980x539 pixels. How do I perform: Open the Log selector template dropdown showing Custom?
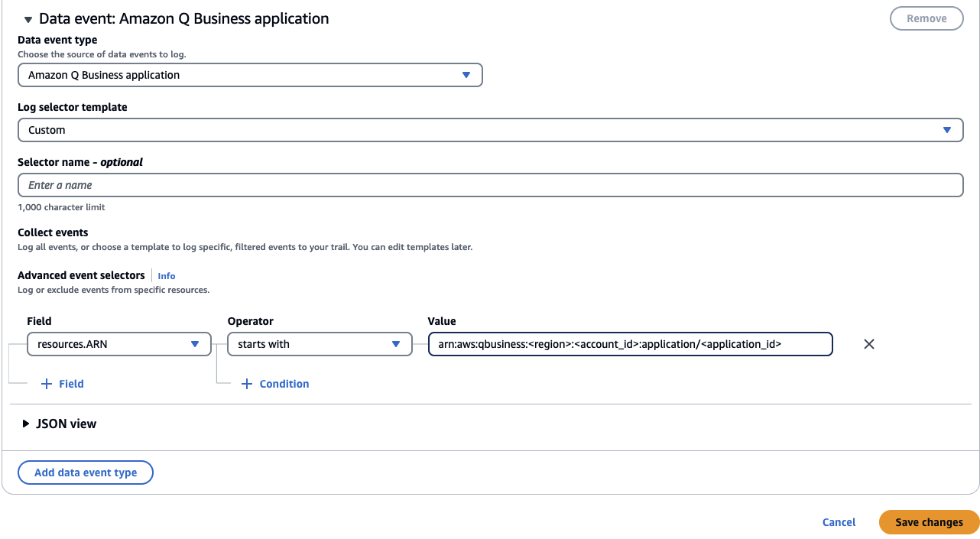click(489, 130)
